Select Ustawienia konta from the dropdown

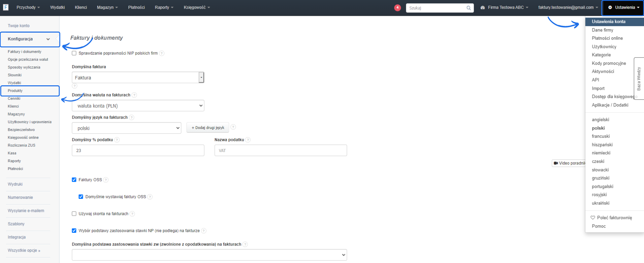pos(614,21)
